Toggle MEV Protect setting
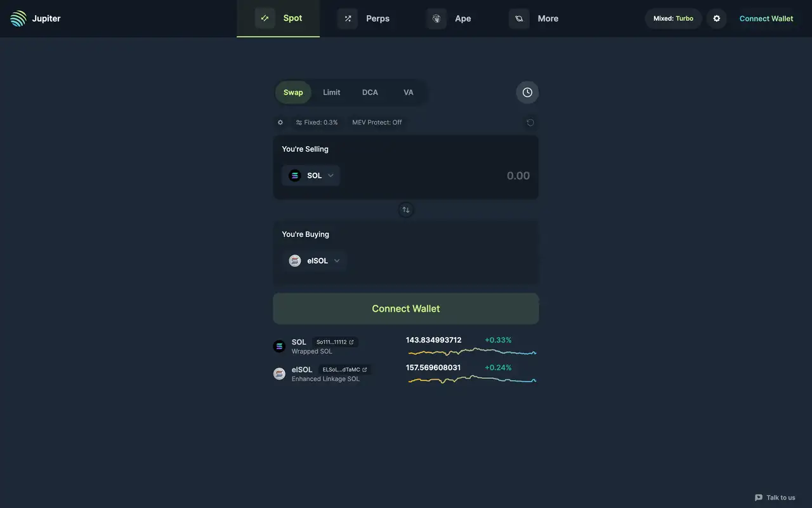 (x=377, y=123)
